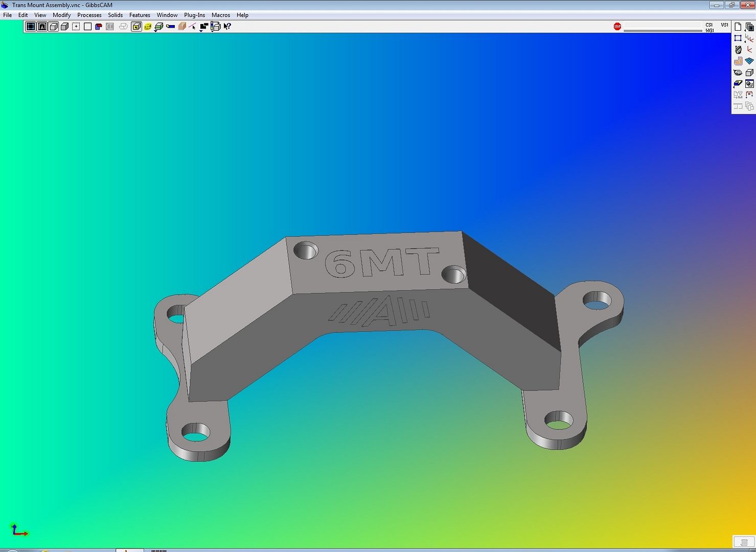The height and width of the screenshot is (552, 756).
Task: Click the red stop sign button
Action: [x=617, y=26]
